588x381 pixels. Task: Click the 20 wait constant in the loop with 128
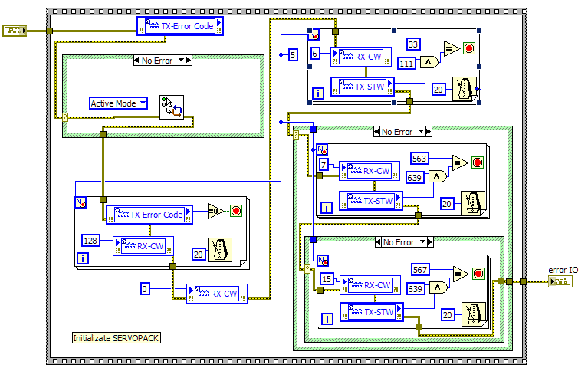coord(199,255)
